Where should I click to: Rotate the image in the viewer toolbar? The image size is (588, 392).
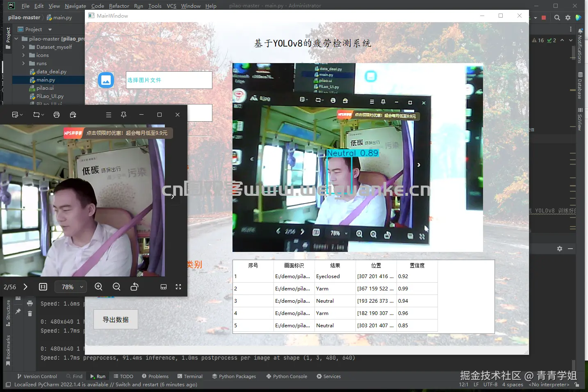(x=134, y=287)
